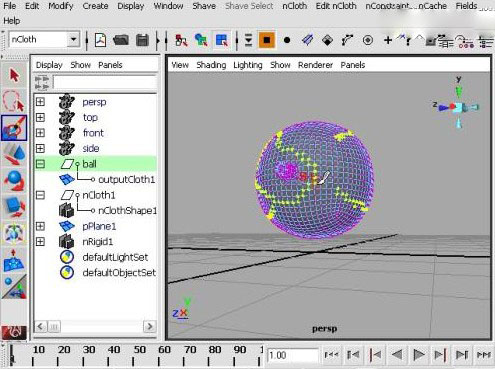This screenshot has height=369, width=495.
Task: Expand the pPlane1 node
Action: pos(40,226)
